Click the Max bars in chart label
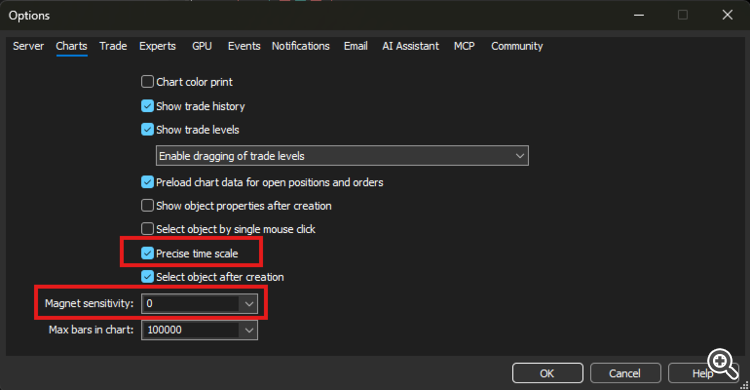Viewport: 750px width, 390px height. [91, 330]
